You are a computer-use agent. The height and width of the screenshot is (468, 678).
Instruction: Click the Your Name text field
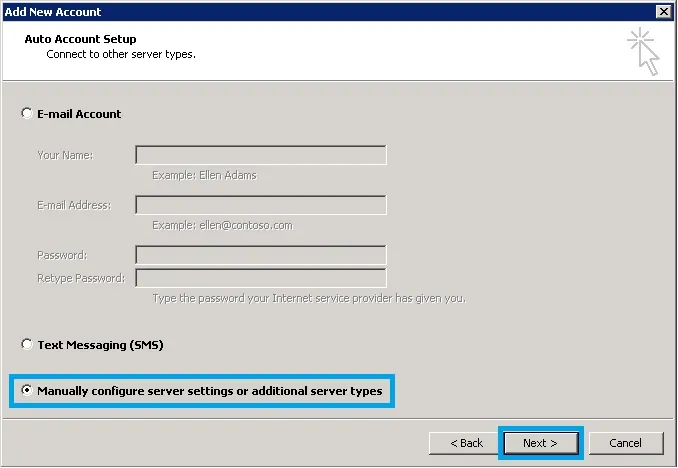tap(260, 155)
